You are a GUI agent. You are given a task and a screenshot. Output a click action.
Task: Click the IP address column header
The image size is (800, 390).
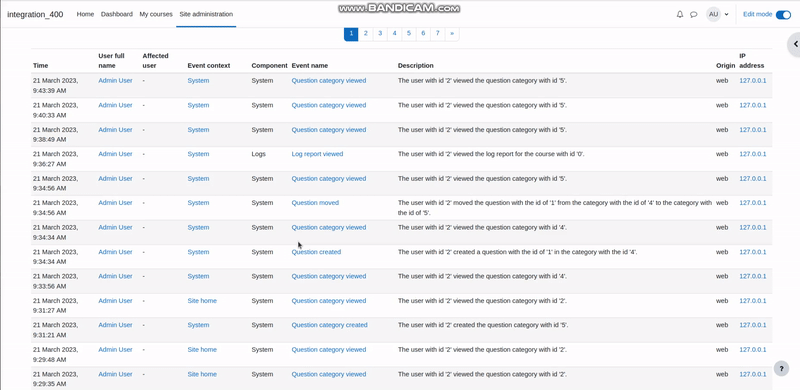click(x=752, y=61)
